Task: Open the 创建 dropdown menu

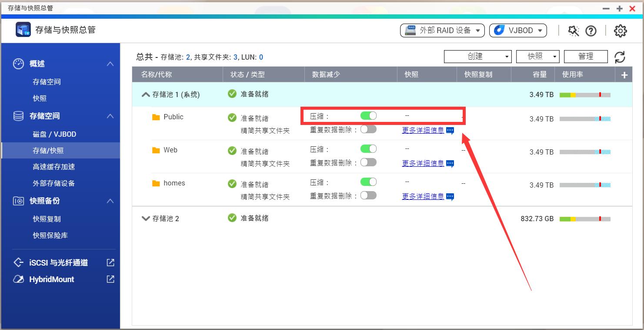Action: (477, 56)
